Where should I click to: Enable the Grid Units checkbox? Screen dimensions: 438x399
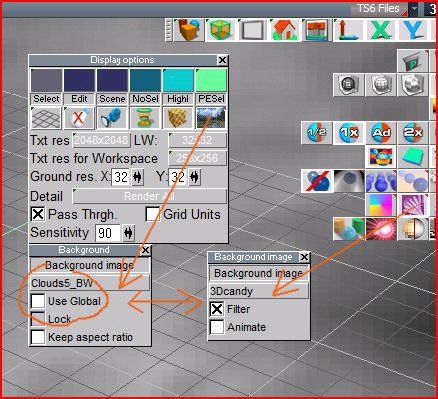[153, 214]
